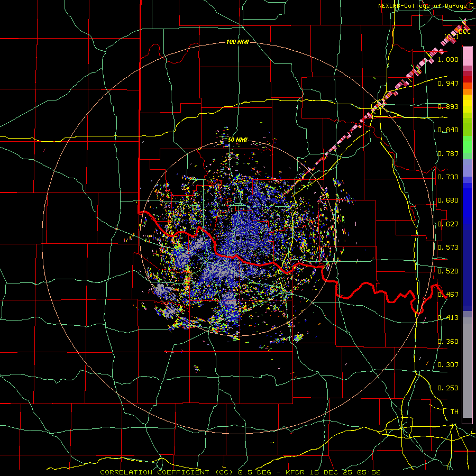Select the 0.253 scale label

448,388
